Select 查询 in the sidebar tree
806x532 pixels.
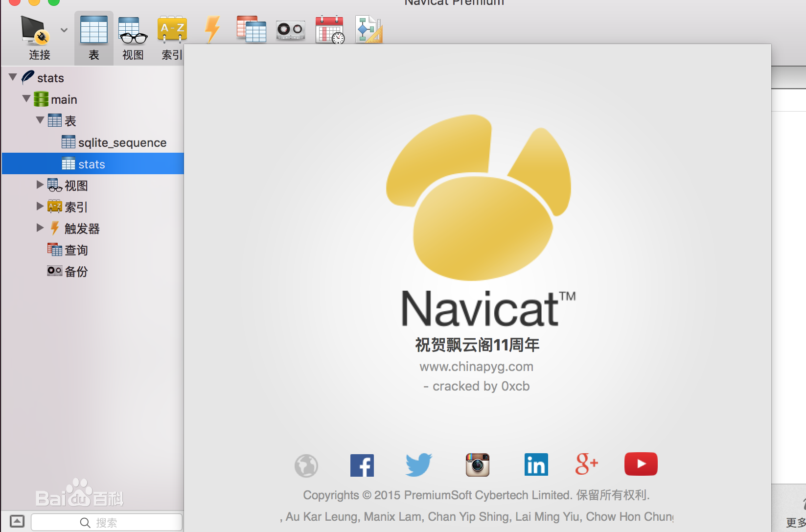tap(76, 250)
